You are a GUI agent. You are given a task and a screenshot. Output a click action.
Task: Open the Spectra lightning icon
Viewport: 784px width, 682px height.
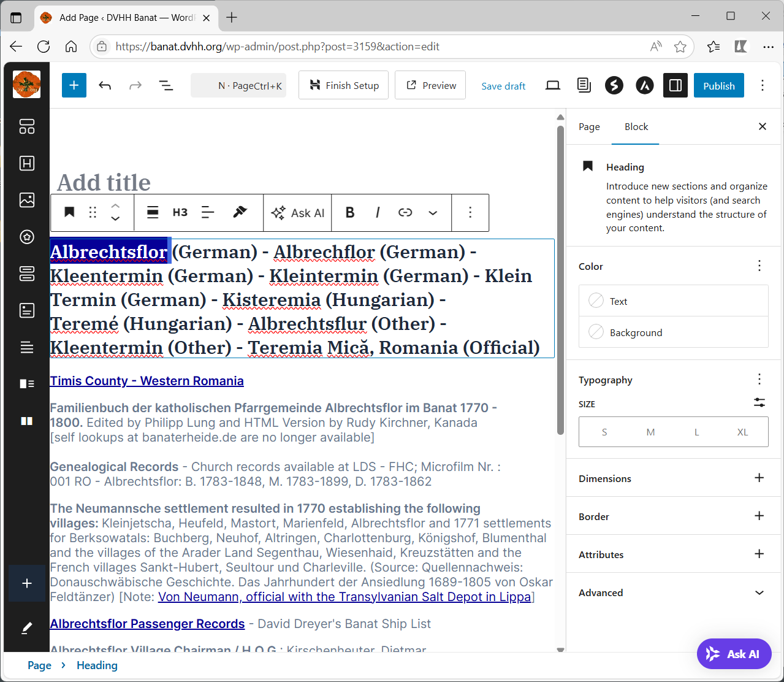[614, 85]
